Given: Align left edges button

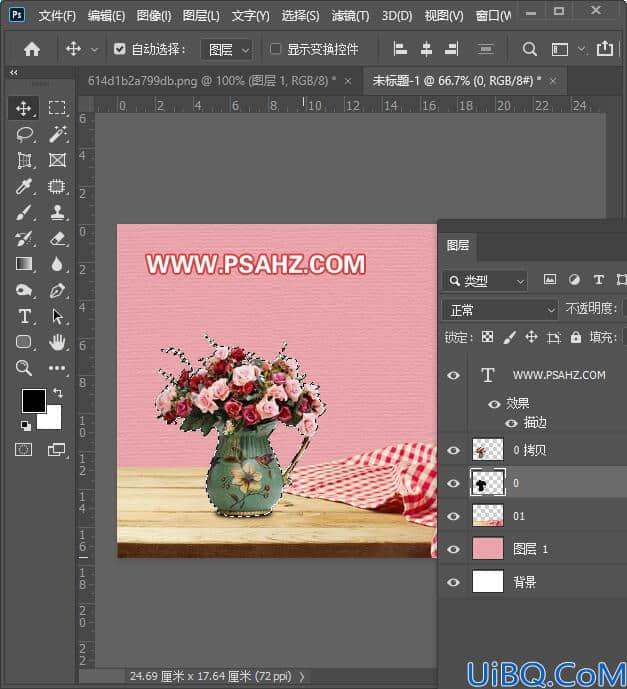Looking at the screenshot, I should click(400, 48).
